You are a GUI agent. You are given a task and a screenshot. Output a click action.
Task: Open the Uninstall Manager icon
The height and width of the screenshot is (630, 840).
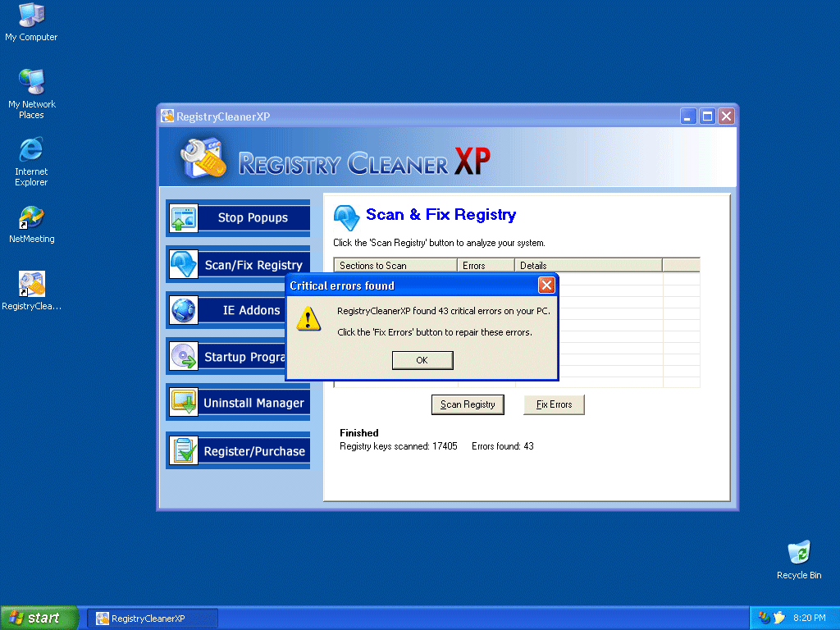tap(184, 403)
